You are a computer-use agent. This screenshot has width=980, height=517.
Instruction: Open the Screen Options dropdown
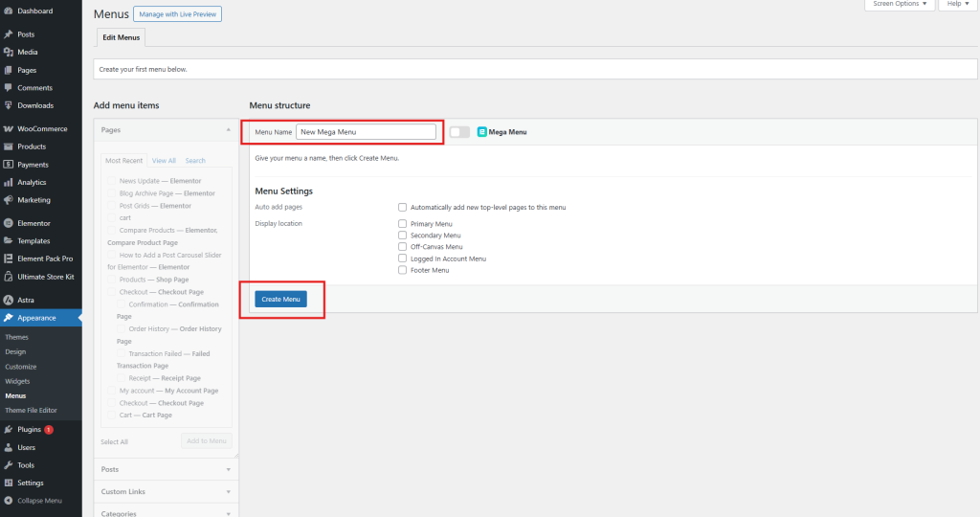coord(900,5)
